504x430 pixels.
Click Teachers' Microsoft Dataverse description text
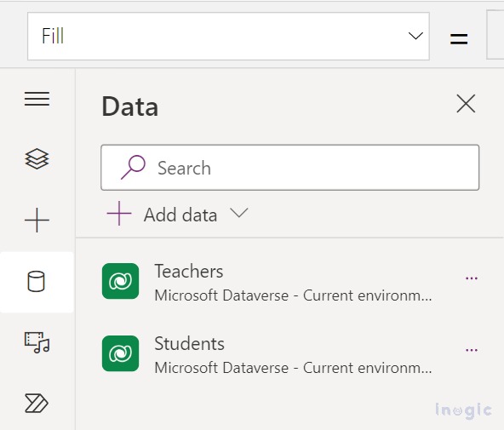point(293,295)
